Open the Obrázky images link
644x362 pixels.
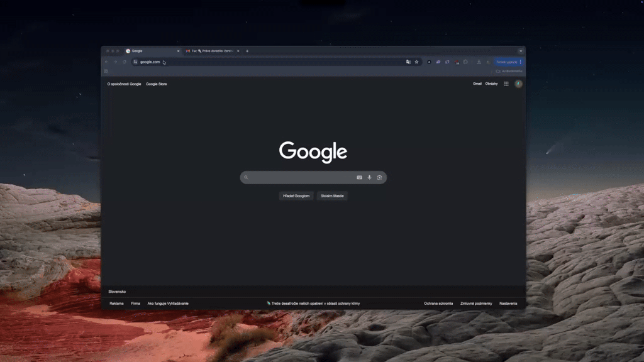click(491, 84)
